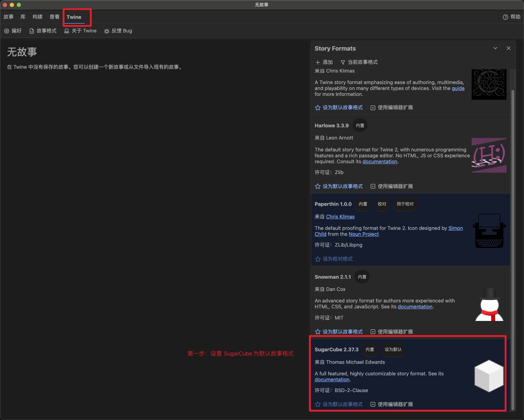Screen dimensions: 524x420
Task: Open the Harlowe documentation link
Action: pos(380,162)
